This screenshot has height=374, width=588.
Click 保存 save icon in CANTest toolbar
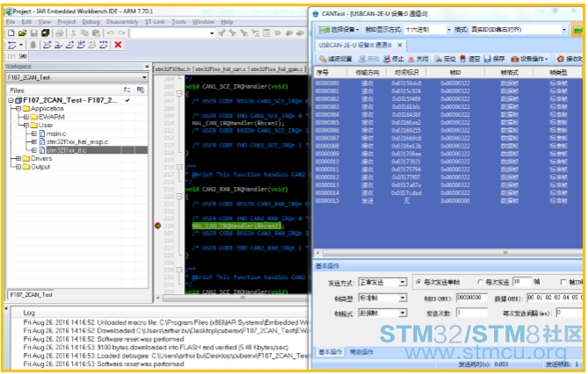coord(487,59)
